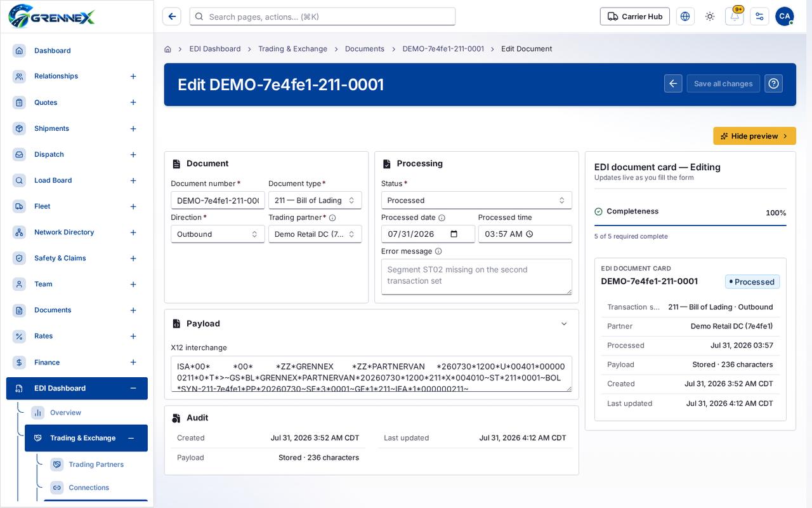Expand the Quotes sidebar section
This screenshot has width=812, height=508.
[133, 102]
